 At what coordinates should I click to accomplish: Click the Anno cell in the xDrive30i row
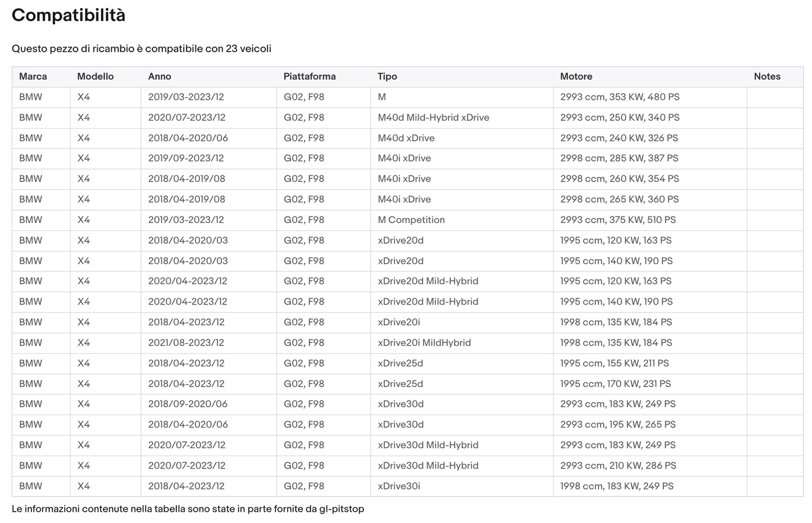[x=187, y=486]
